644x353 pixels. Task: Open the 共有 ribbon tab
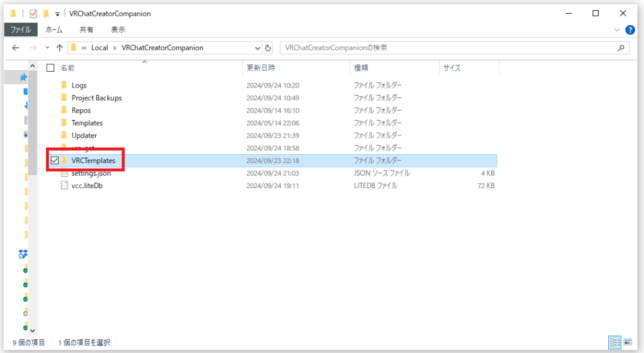[86, 30]
